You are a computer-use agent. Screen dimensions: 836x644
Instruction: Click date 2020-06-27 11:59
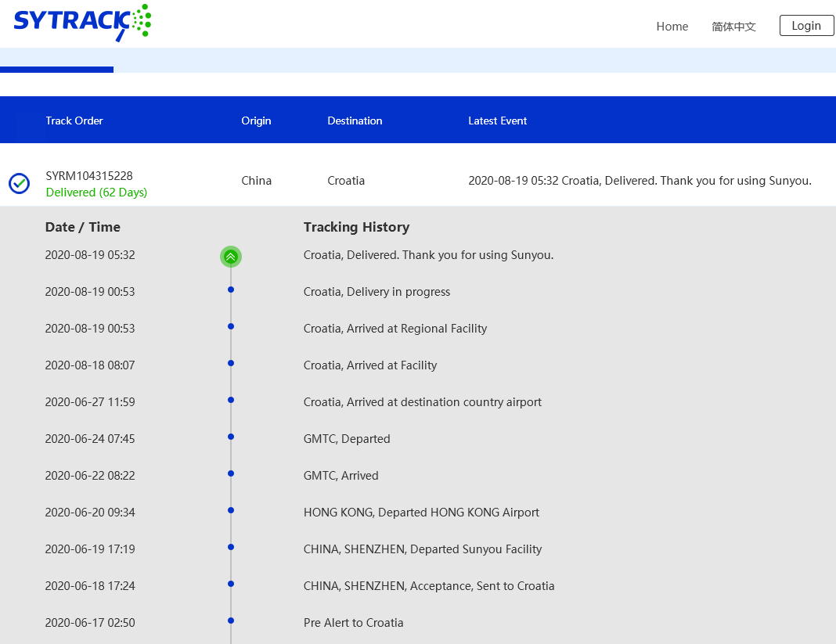click(90, 402)
